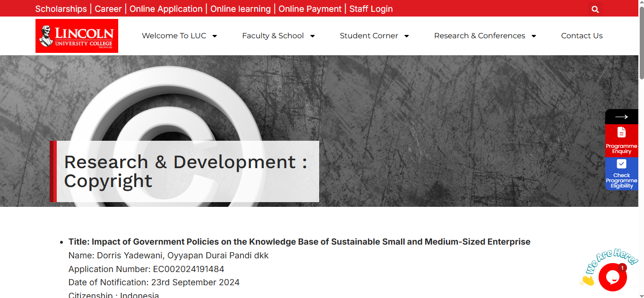Open the Staff Login link
Viewport: 644px width, 298px height.
[371, 9]
